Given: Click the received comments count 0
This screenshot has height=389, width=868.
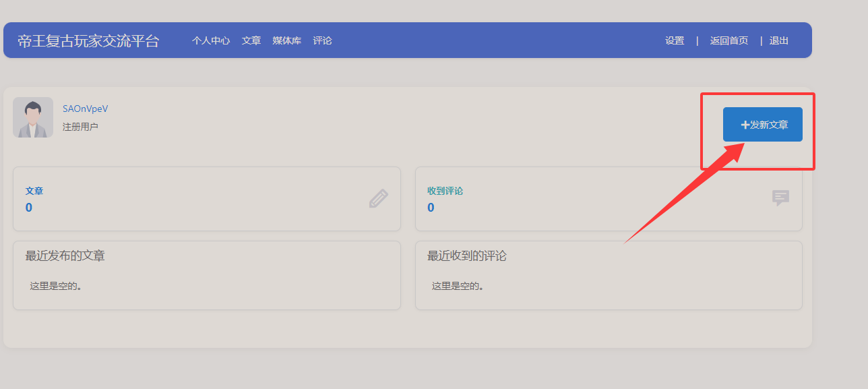Looking at the screenshot, I should click(431, 208).
